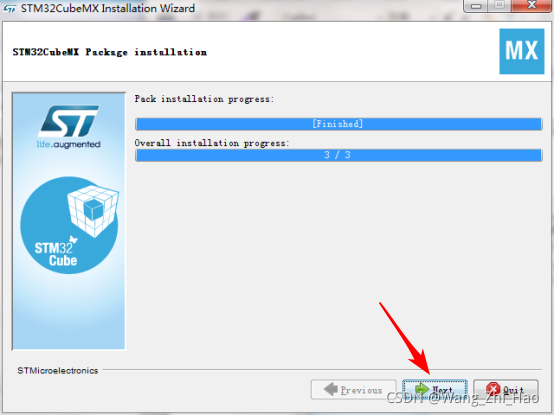
Task: Click the white cube graphic
Action: tap(93, 211)
